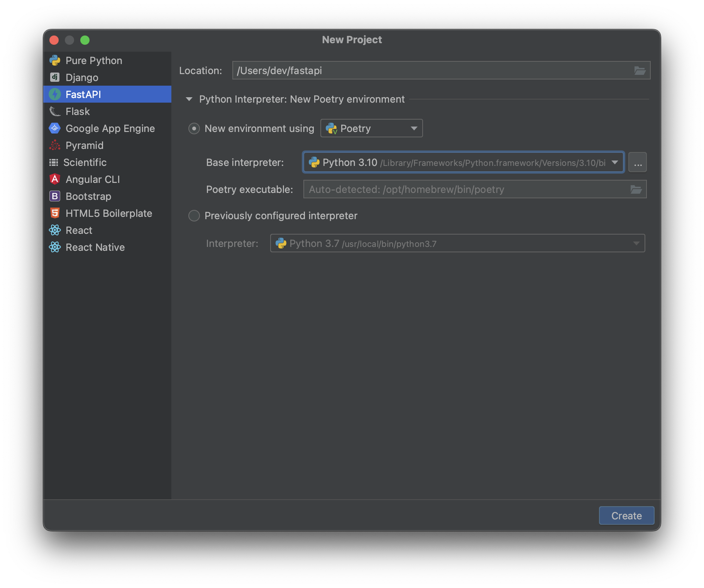Choose Django project type
The image size is (704, 588).
tap(107, 78)
